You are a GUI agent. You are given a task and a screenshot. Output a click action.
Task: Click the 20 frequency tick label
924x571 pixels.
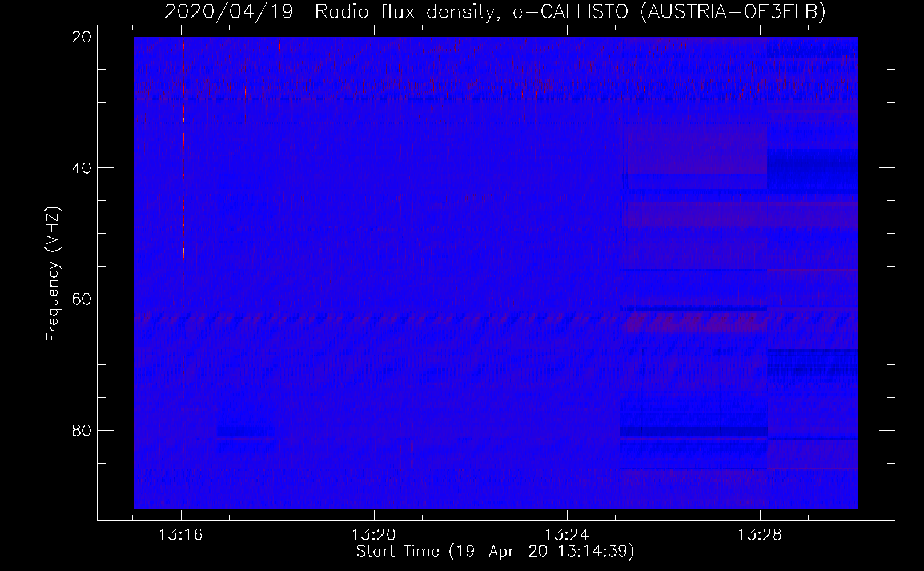click(82, 37)
